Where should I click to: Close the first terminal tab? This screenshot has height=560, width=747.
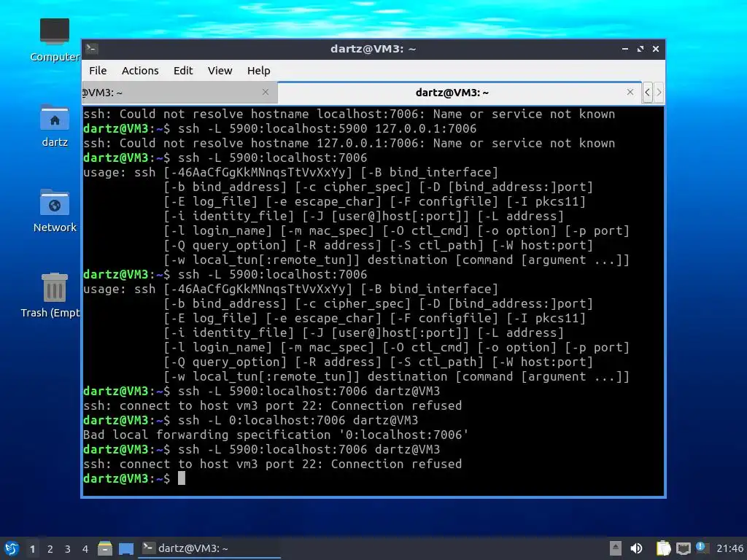pos(266,92)
